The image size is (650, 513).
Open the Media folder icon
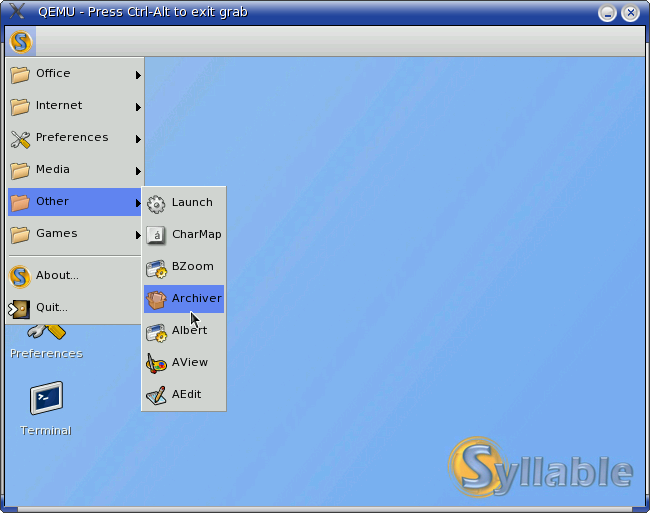tap(20, 170)
